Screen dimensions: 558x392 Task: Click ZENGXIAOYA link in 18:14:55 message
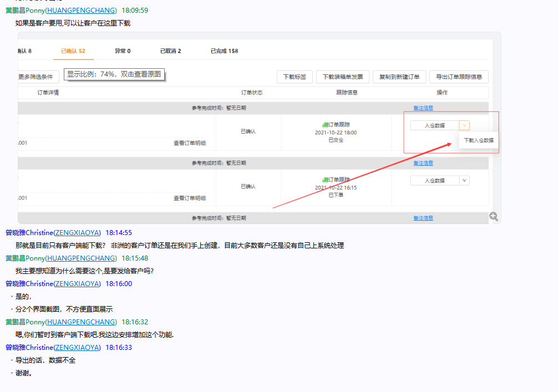tap(77, 233)
